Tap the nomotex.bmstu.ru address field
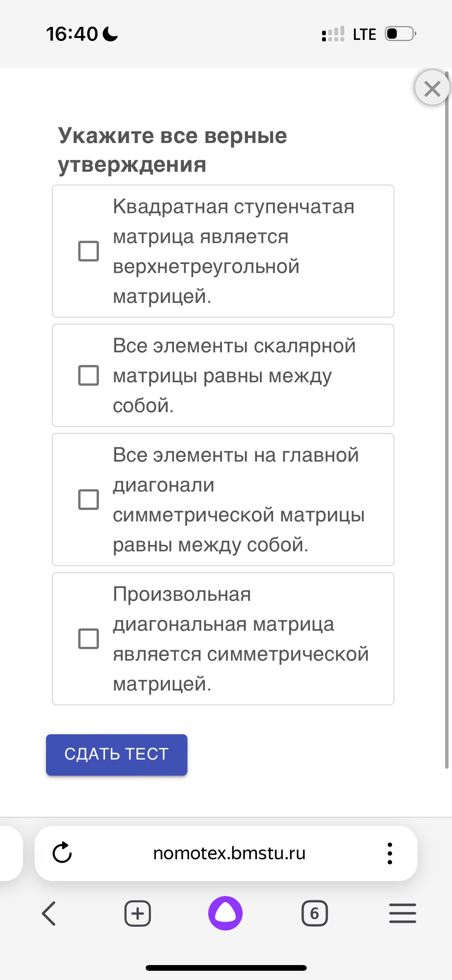 tap(229, 853)
